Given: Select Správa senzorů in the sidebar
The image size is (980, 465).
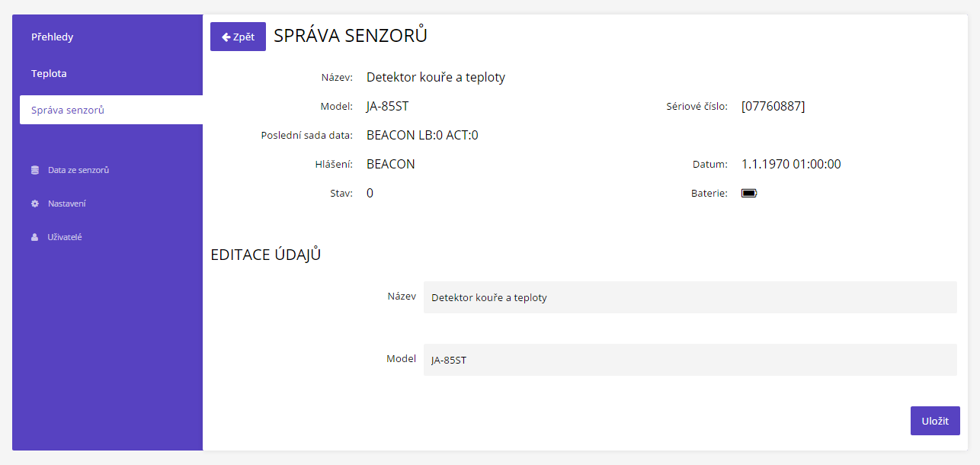Looking at the screenshot, I should tap(68, 110).
